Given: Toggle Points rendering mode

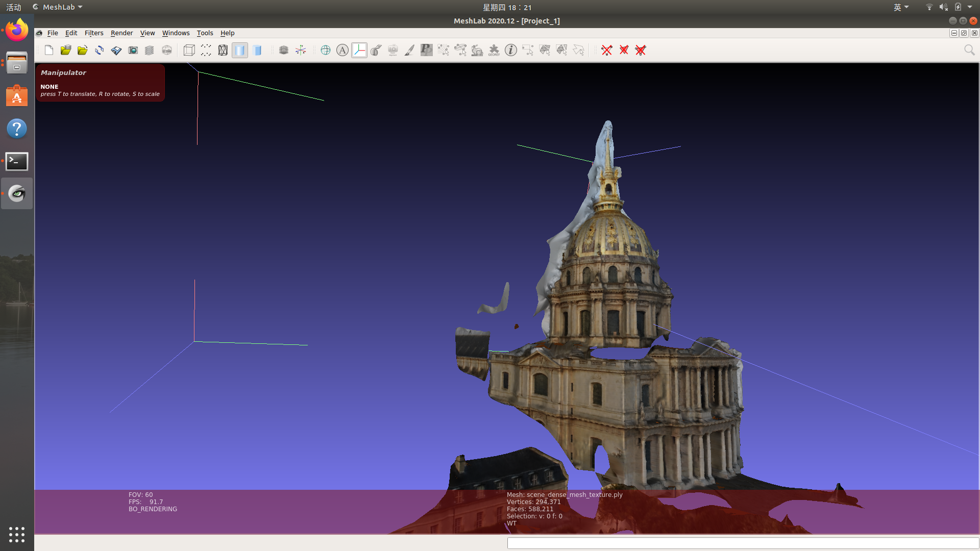Looking at the screenshot, I should tap(206, 50).
